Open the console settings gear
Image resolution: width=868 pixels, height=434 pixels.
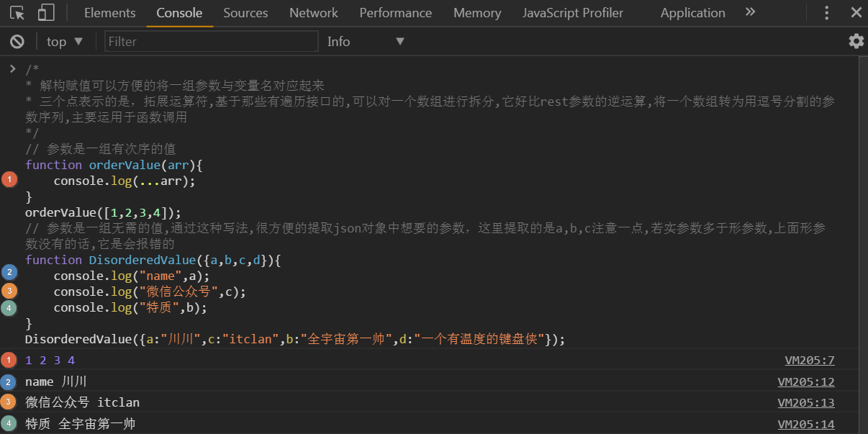(x=856, y=41)
